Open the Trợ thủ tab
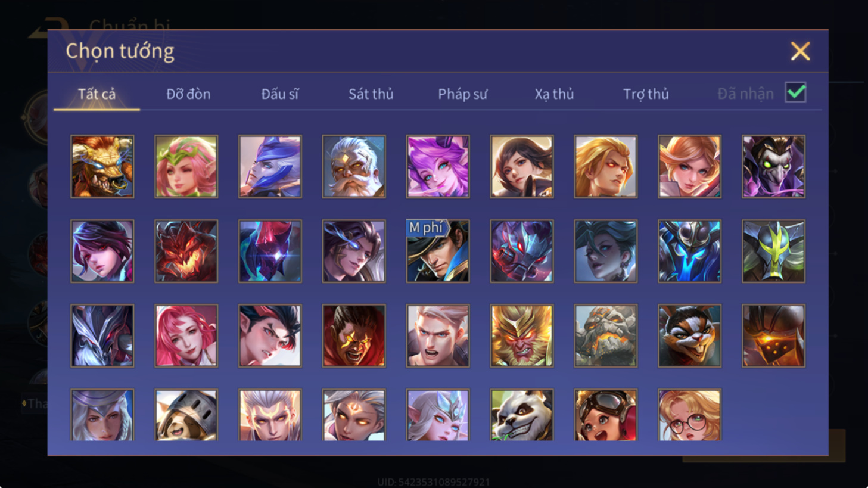The height and width of the screenshot is (488, 868). [646, 94]
